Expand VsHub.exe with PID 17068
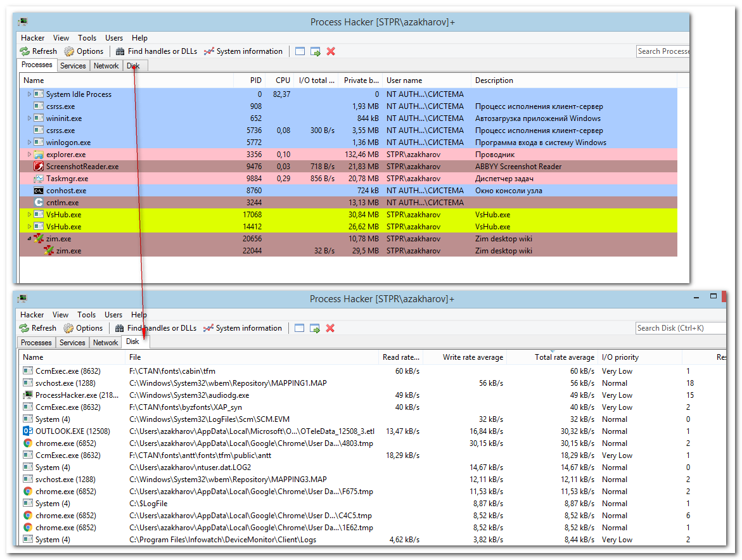Image resolution: width=742 pixels, height=560 pixels. point(29,215)
